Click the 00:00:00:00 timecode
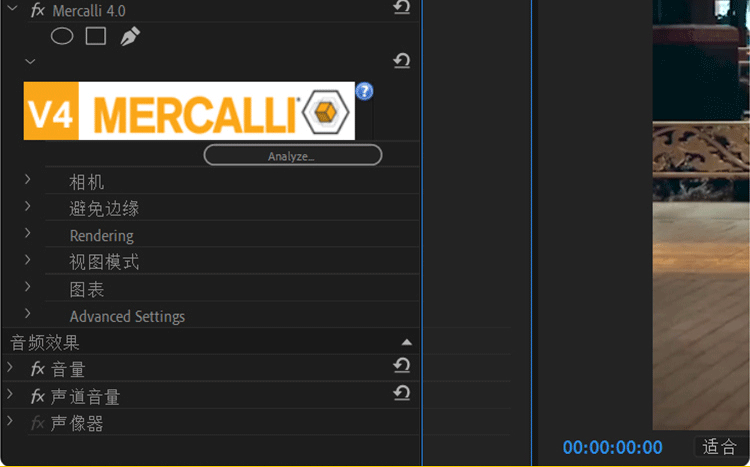The width and height of the screenshot is (750, 467). point(612,447)
